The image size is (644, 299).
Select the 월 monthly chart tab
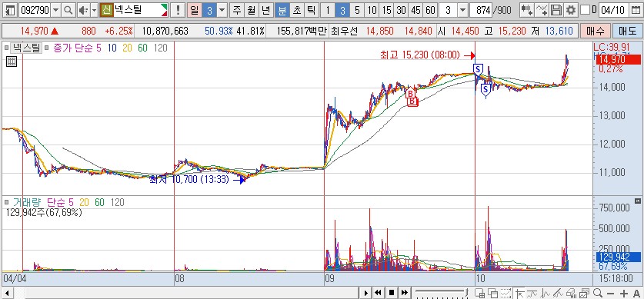coord(252,10)
